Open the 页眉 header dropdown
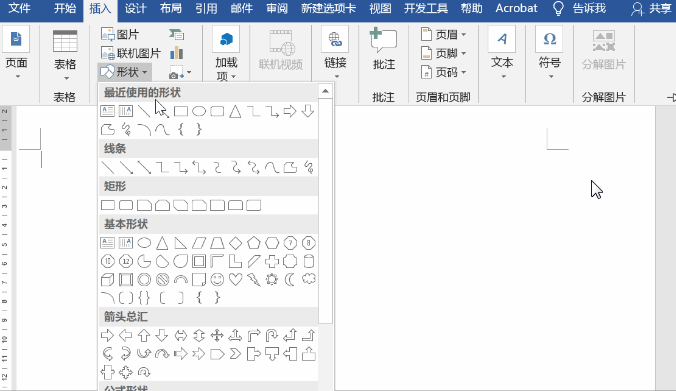 tap(443, 34)
